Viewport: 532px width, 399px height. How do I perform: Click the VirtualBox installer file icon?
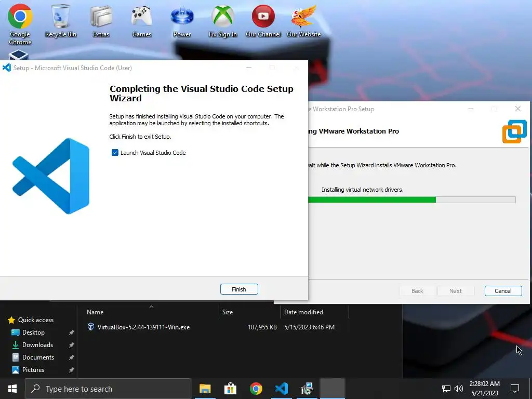[x=90, y=327]
